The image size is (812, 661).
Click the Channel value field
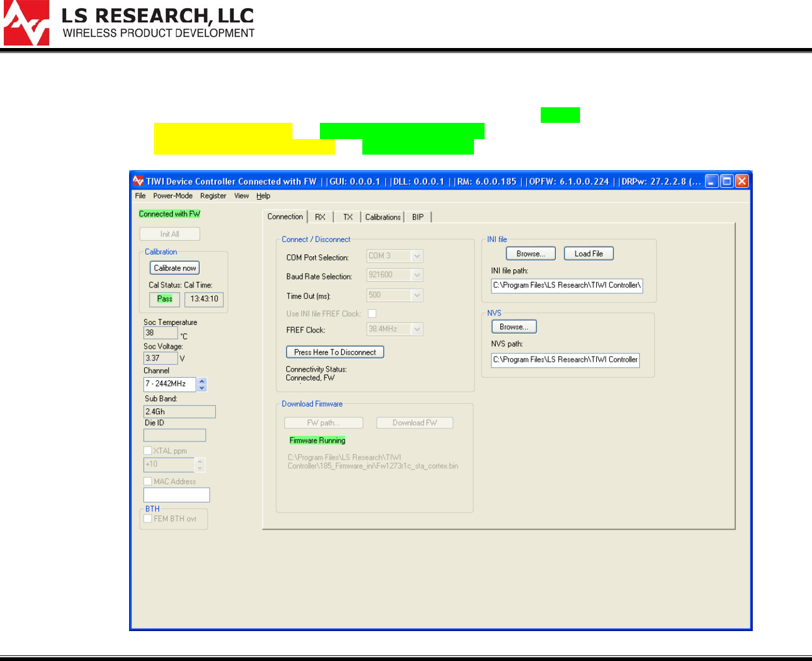(170, 384)
